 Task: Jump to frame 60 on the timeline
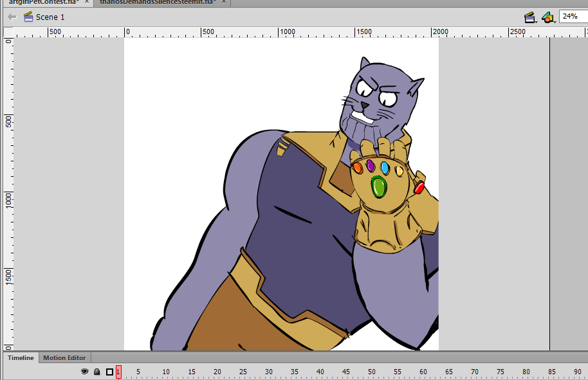coord(423,372)
